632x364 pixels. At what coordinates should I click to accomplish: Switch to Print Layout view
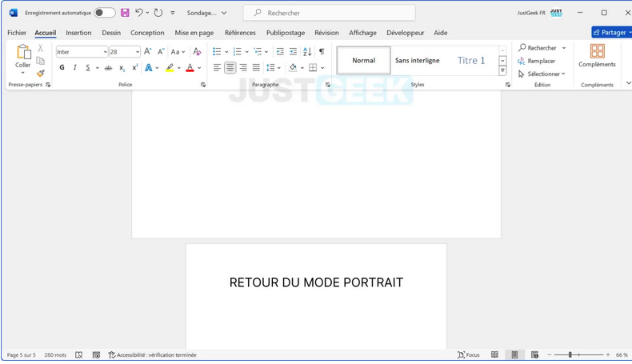point(514,354)
